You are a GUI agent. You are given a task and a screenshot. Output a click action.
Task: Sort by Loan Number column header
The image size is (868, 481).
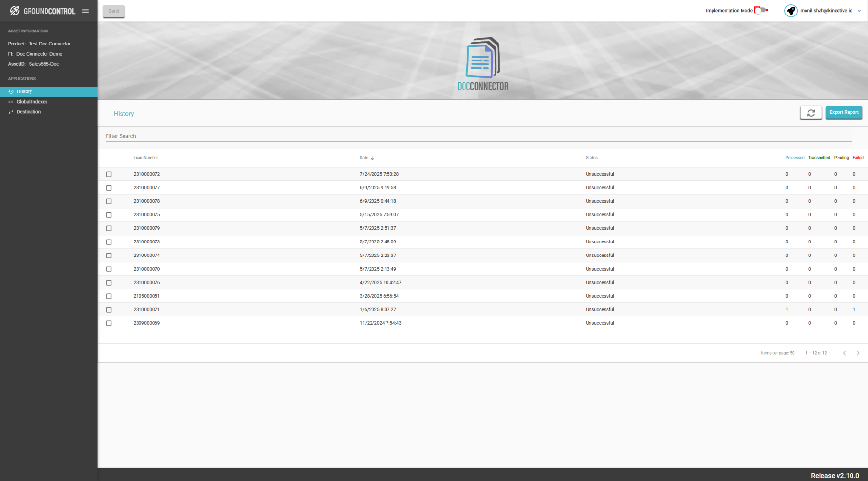click(146, 158)
